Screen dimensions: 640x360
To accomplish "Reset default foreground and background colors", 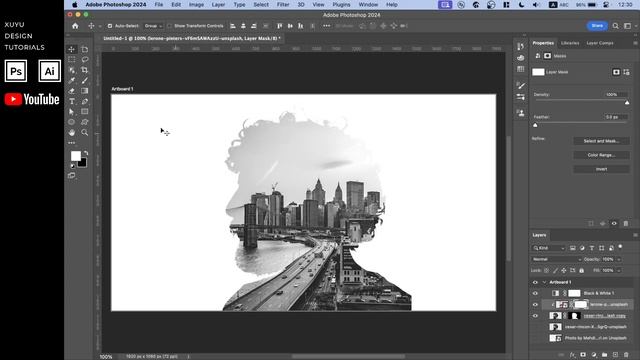I will (72, 166).
